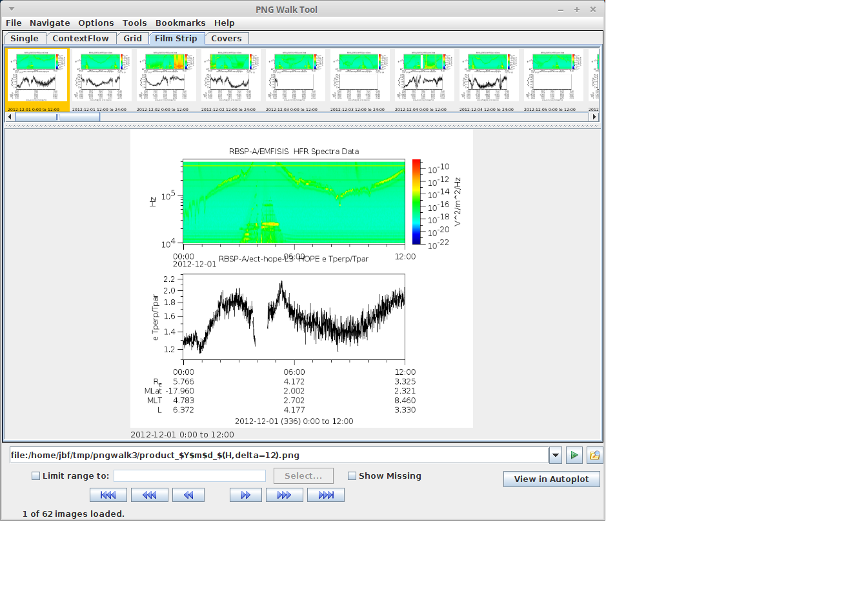
Task: Click the green play button beside the path field
Action: coord(574,455)
